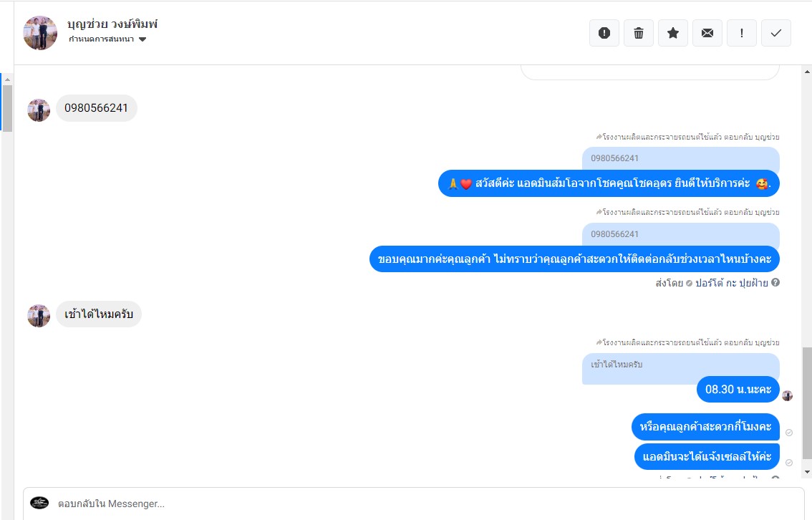Open บุญช่วย วงษ์พิมพ์ profile picture in header
The height and width of the screenshot is (520, 812).
40,33
